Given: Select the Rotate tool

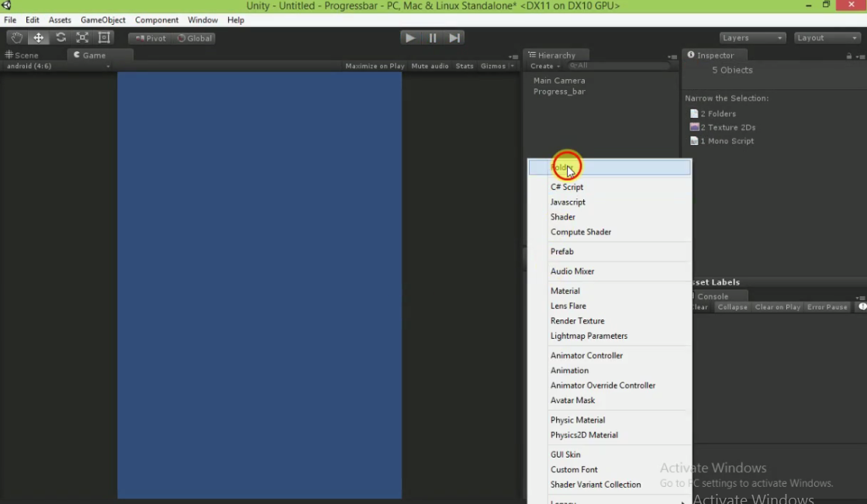Looking at the screenshot, I should point(60,37).
